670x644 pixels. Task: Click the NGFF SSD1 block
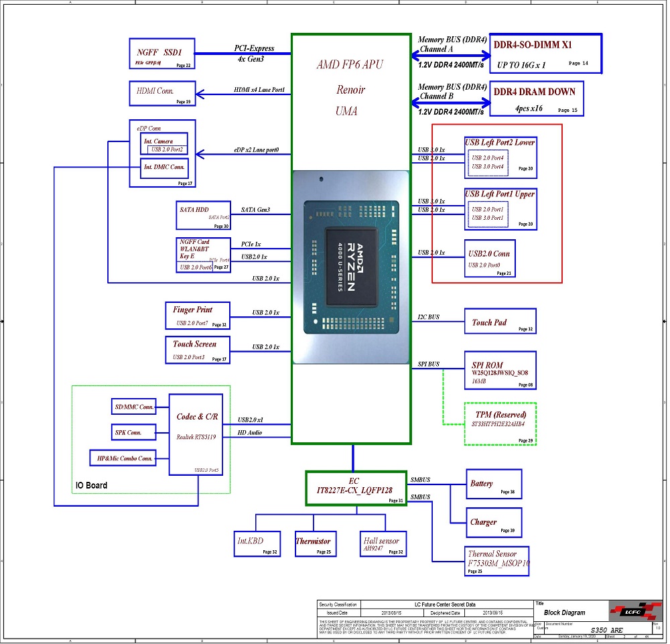click(x=162, y=54)
